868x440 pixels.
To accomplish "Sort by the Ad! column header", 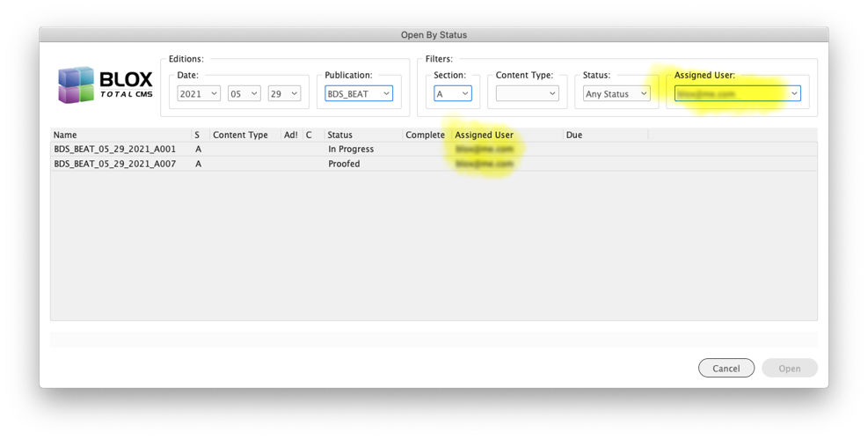I will [x=292, y=135].
